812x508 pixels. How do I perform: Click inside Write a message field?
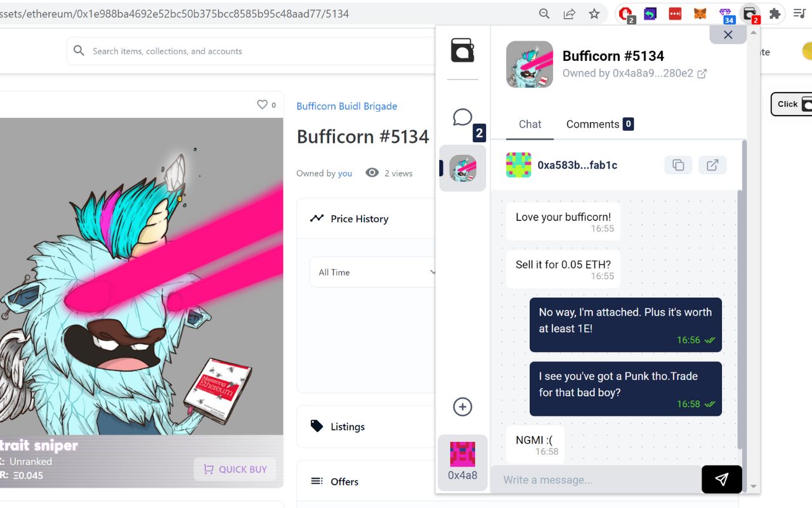point(596,479)
